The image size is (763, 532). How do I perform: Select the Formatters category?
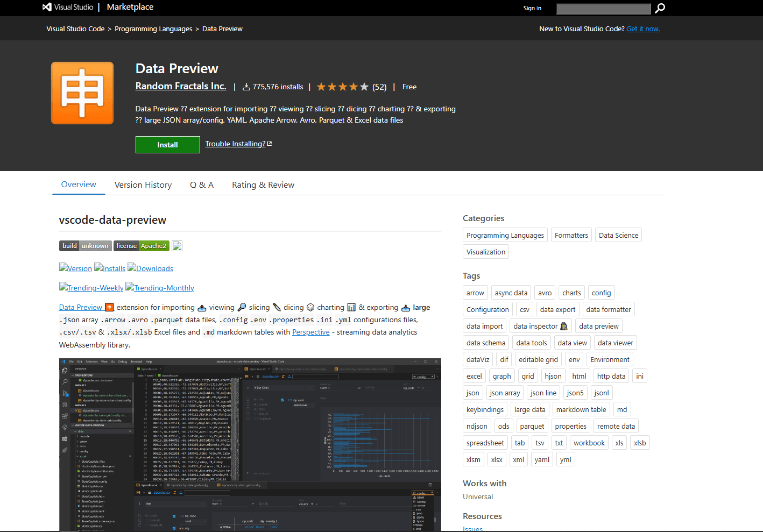pyautogui.click(x=571, y=235)
